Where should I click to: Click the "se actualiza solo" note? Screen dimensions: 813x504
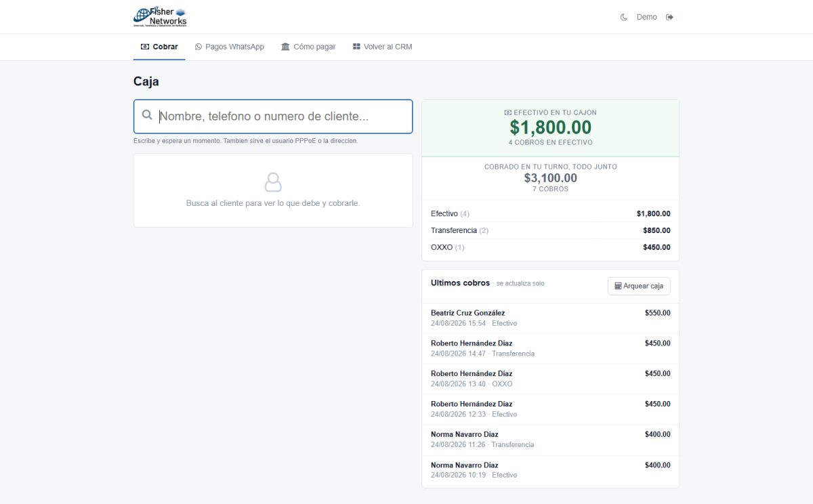click(x=520, y=283)
